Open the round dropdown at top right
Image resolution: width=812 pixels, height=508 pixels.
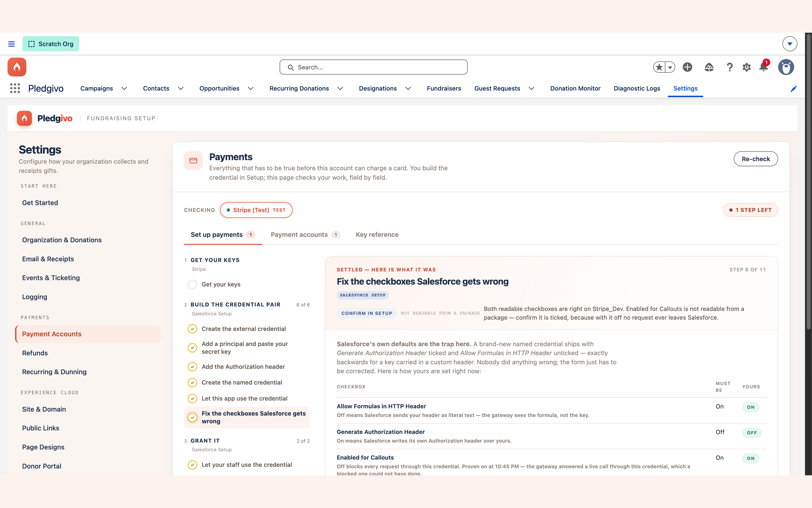coord(790,44)
